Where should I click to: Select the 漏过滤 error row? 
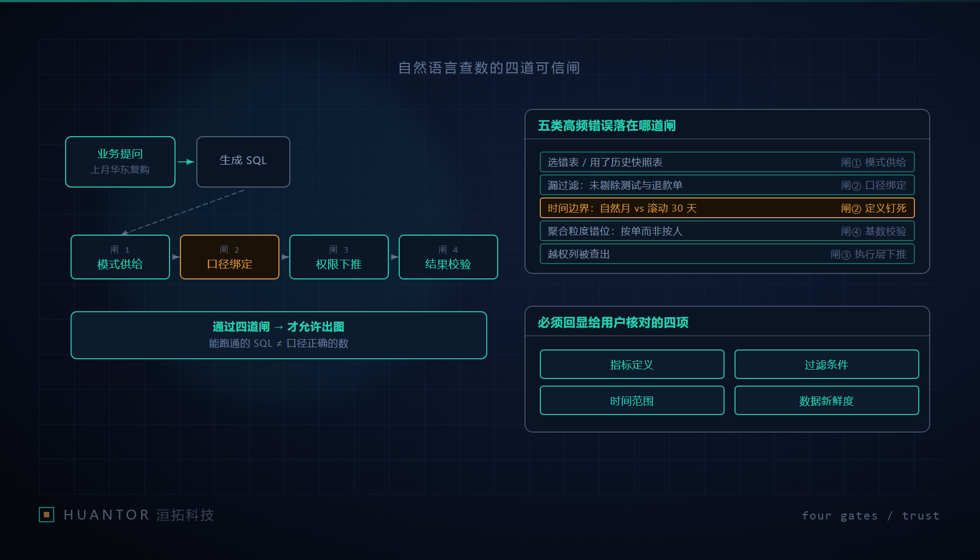(727, 185)
